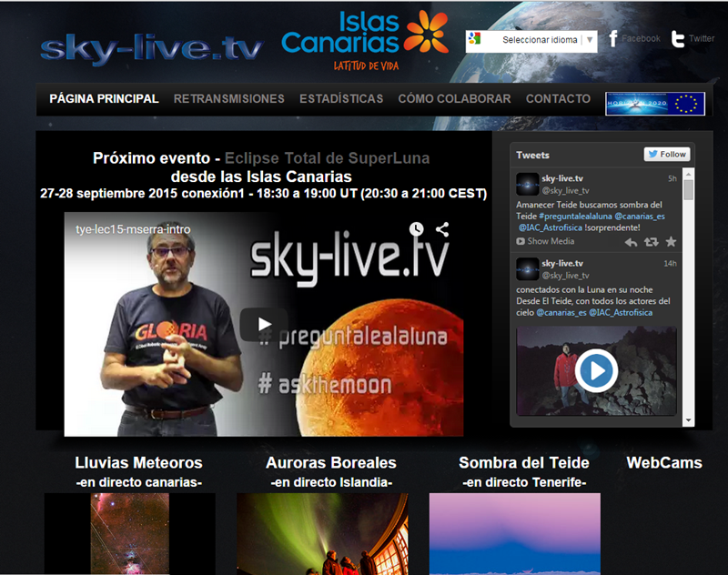728x575 pixels.
Task: Open @sky_live_tv handle in first tweet
Action: point(565,191)
